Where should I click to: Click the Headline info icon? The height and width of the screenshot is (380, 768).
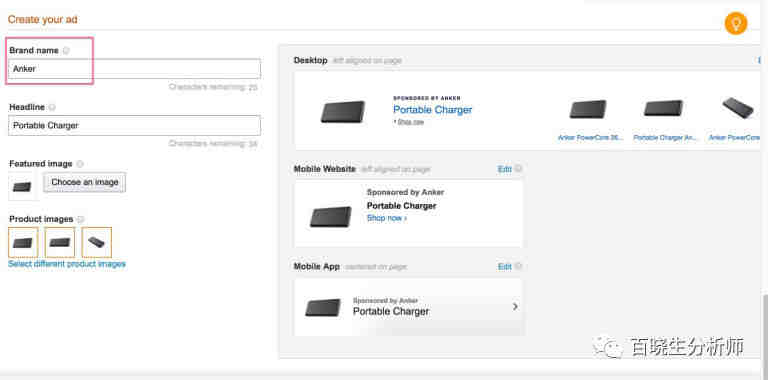(52, 107)
